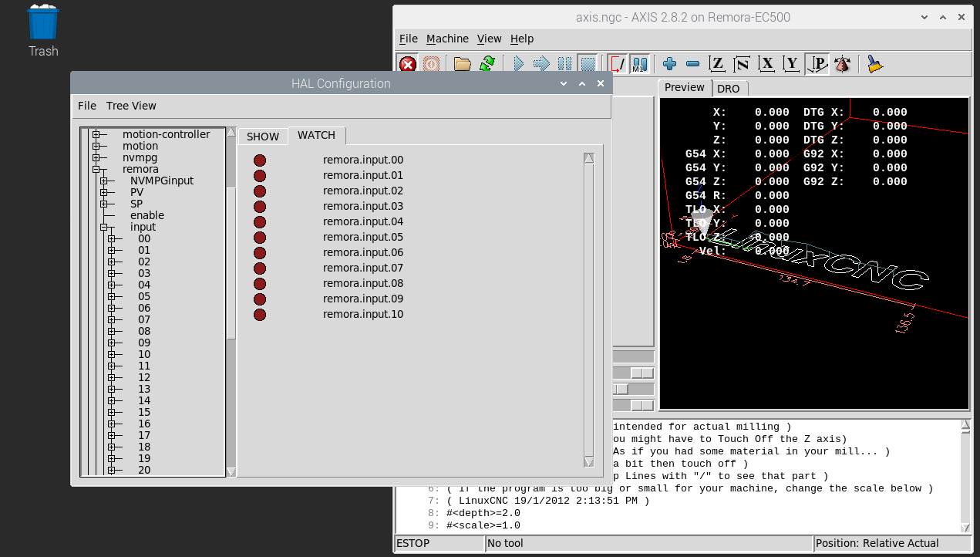The image size is (980, 557).
Task: Reload the current file with green arrows icon
Action: pyautogui.click(x=487, y=64)
